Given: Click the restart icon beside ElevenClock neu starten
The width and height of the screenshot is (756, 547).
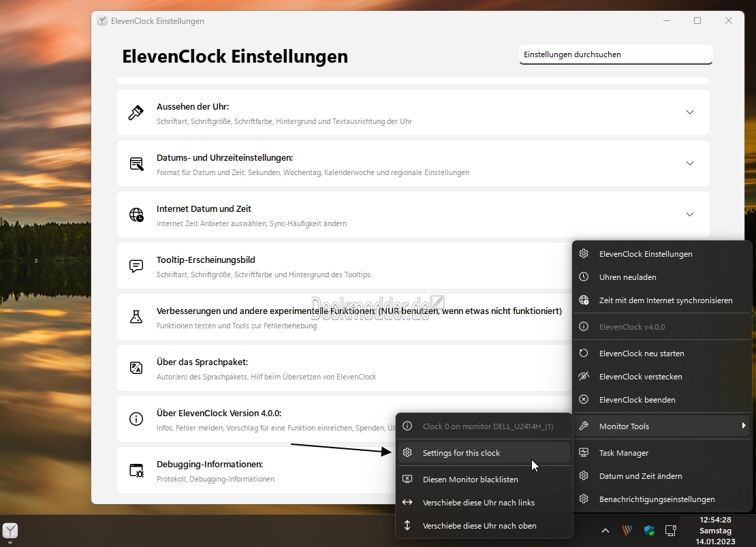Looking at the screenshot, I should [x=584, y=353].
